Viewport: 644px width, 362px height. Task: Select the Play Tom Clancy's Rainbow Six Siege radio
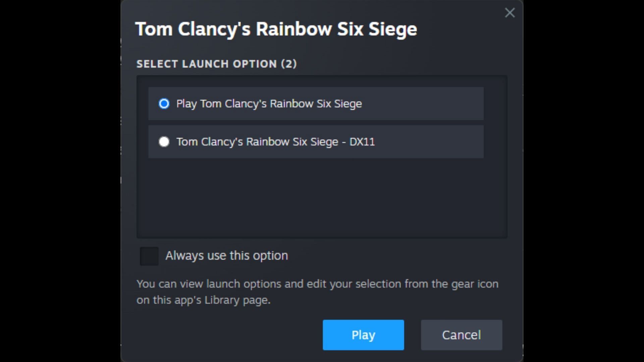point(164,104)
